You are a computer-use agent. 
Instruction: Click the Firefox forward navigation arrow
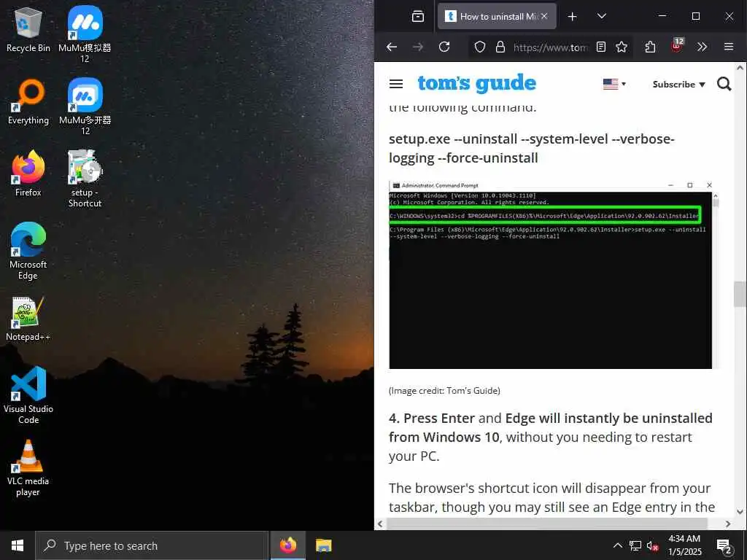click(418, 47)
